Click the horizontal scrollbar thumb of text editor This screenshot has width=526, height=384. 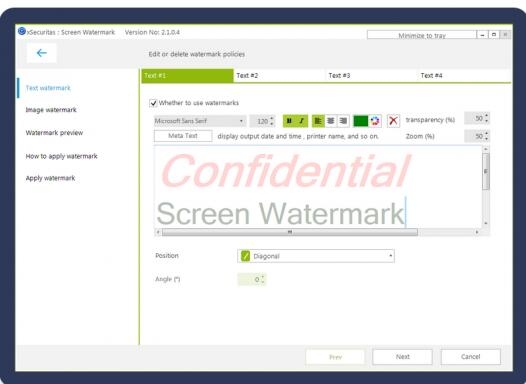[290, 232]
